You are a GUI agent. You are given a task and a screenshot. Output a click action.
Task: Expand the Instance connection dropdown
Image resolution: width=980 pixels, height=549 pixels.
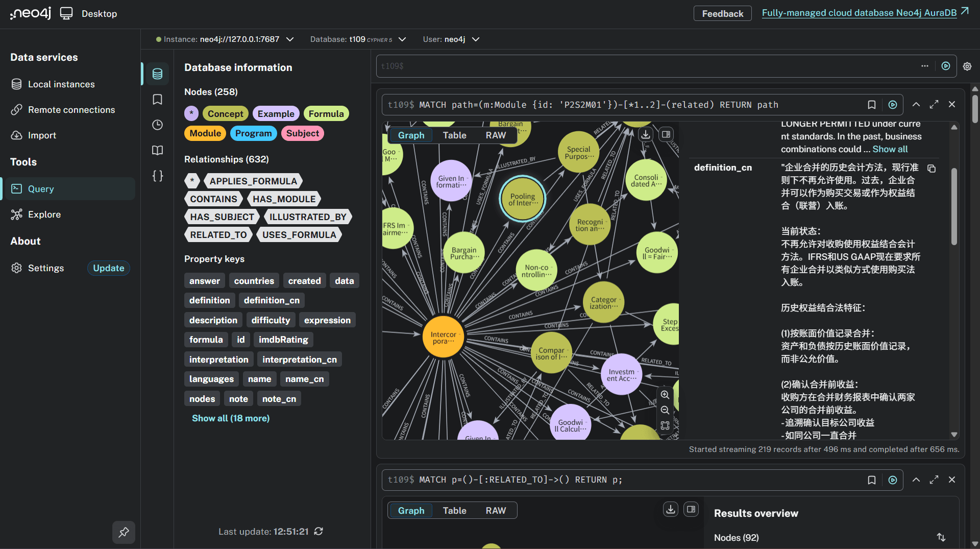[x=290, y=39]
